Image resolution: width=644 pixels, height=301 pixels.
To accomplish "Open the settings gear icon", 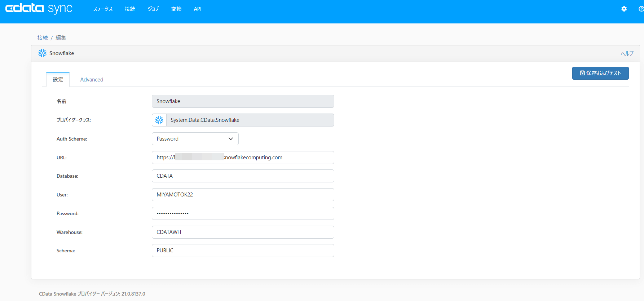I will pos(624,9).
